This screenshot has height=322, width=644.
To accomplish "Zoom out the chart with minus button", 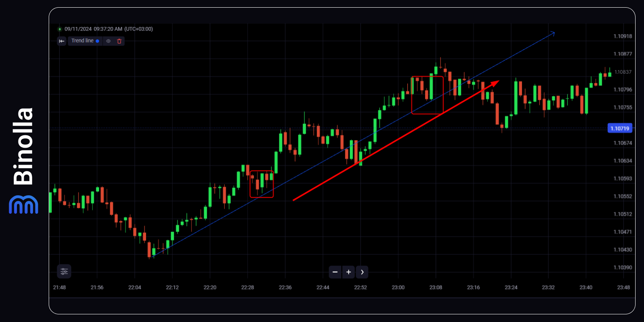I will click(335, 272).
